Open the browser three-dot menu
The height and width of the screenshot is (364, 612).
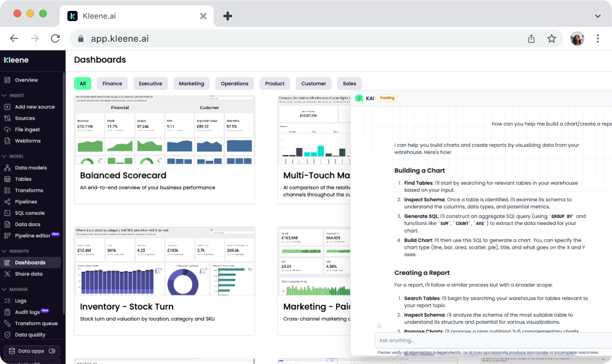tap(597, 38)
